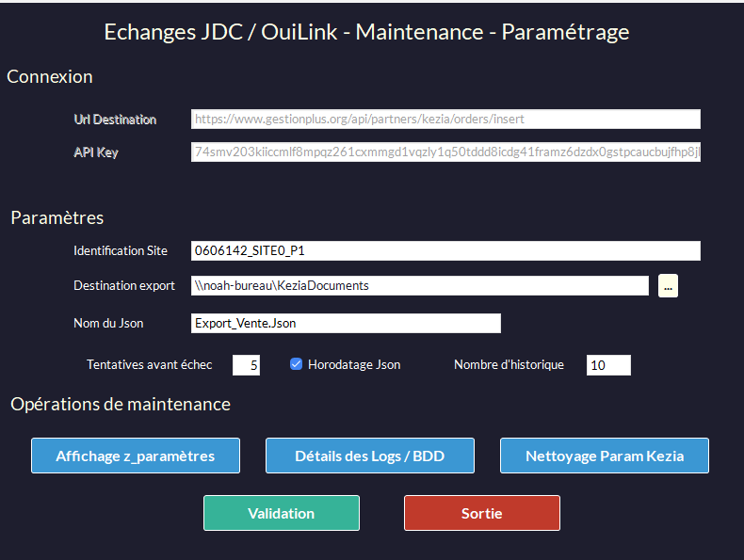Focus the Identification Site text box

pos(445,250)
